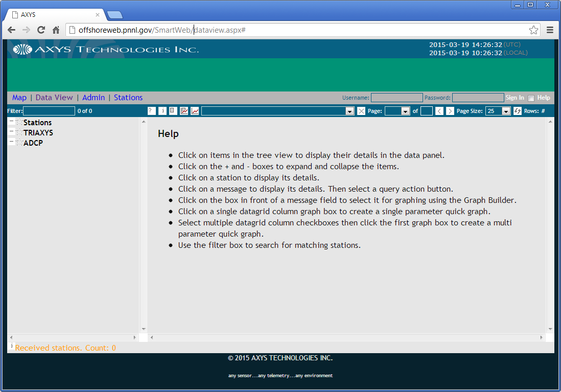561x392 pixels.
Task: Click the Filter text box
Action: pyautogui.click(x=49, y=111)
